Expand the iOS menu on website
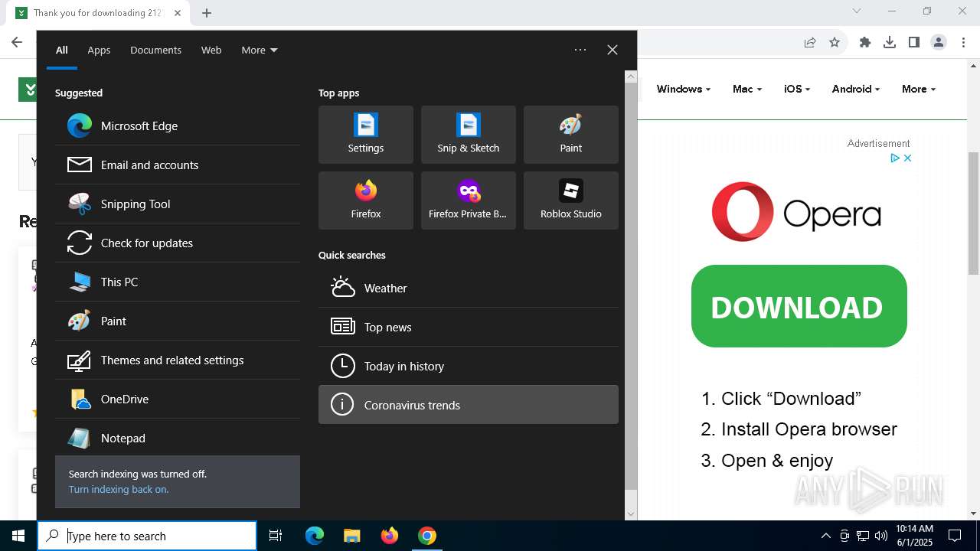This screenshot has height=551, width=980. click(796, 89)
